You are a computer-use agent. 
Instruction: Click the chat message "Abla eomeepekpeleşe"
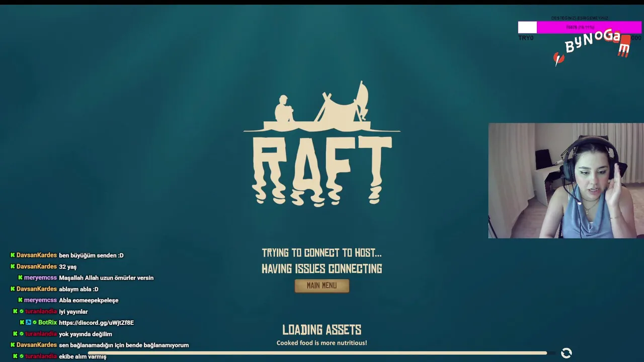[x=89, y=301]
